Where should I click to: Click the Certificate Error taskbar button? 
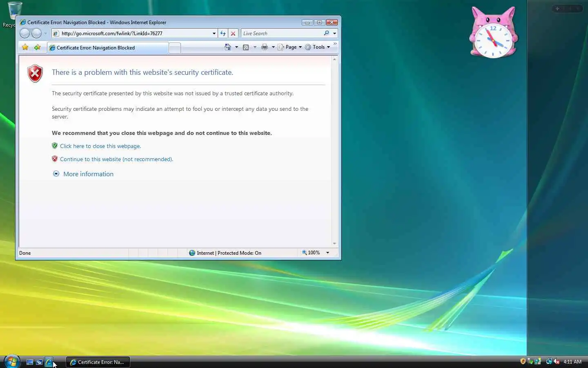click(98, 362)
